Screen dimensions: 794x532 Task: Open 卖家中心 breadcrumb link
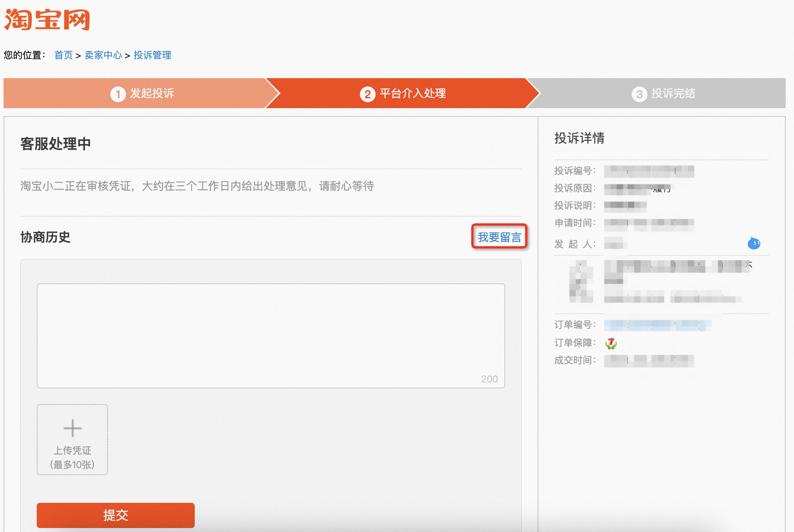tap(103, 55)
